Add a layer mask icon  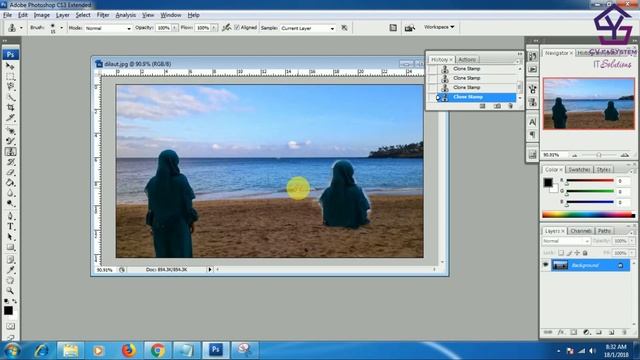click(573, 332)
